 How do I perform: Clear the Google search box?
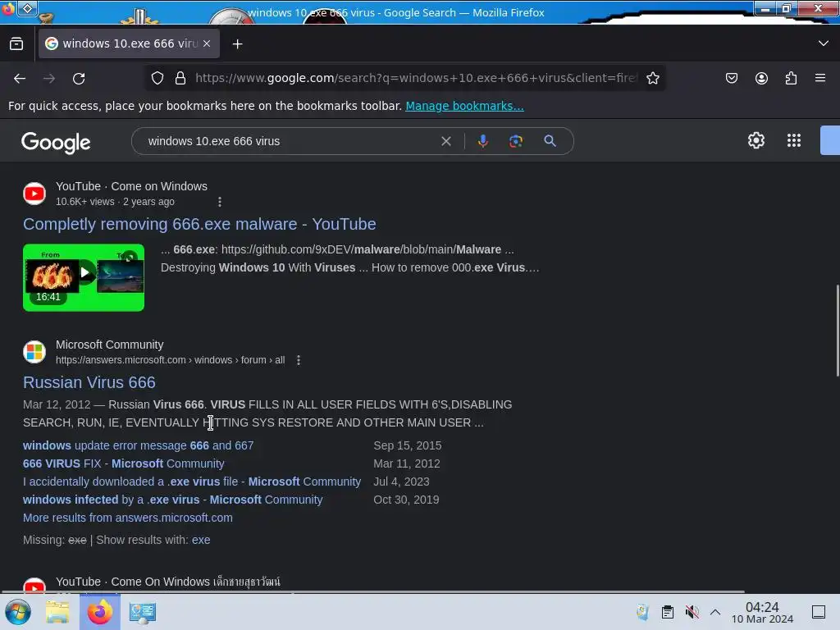click(445, 141)
